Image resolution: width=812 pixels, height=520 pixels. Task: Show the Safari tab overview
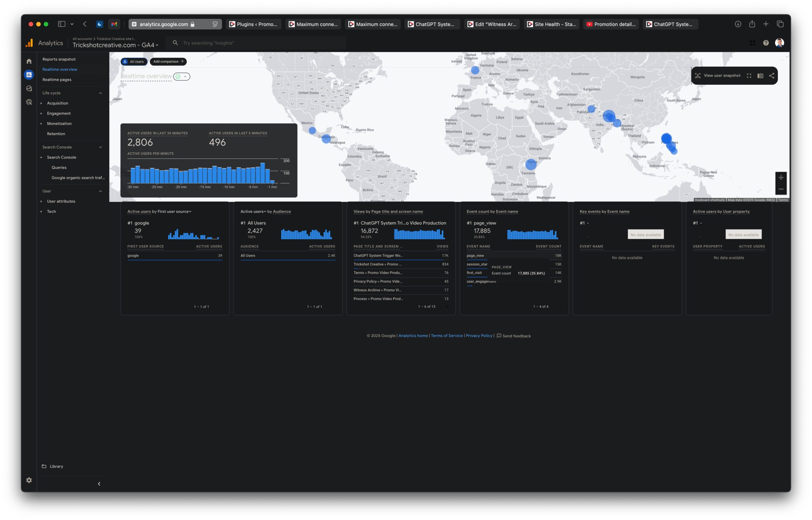click(780, 24)
